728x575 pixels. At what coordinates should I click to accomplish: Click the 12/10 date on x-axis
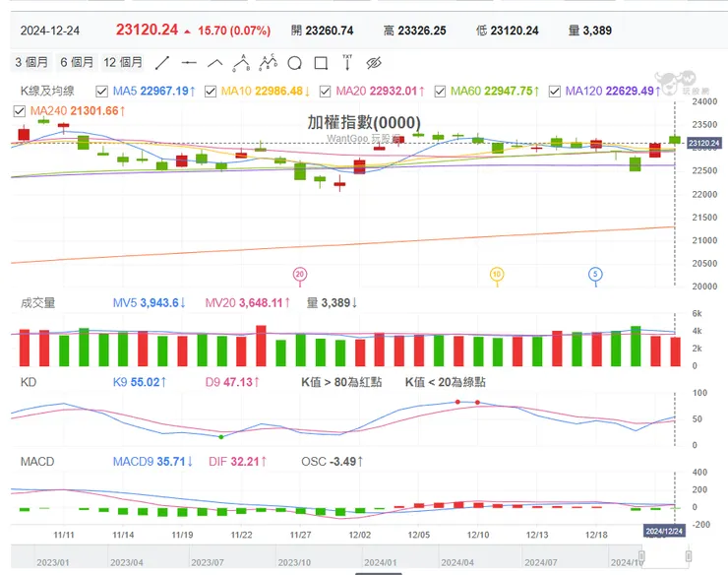coord(478,535)
